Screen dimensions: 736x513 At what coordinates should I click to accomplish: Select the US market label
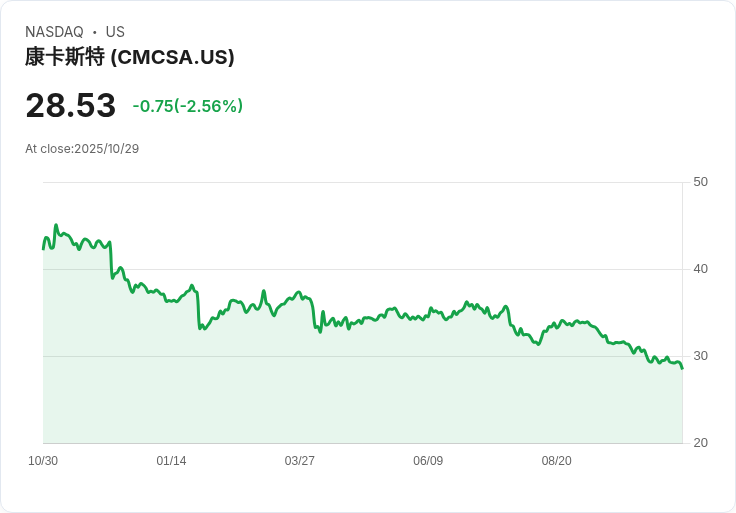(115, 32)
